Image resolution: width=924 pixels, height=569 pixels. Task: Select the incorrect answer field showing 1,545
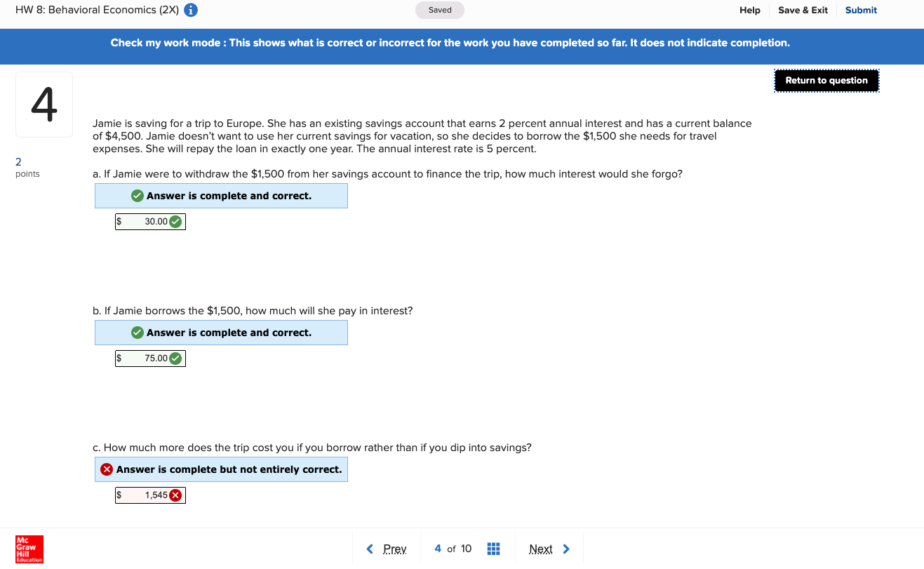click(x=144, y=495)
